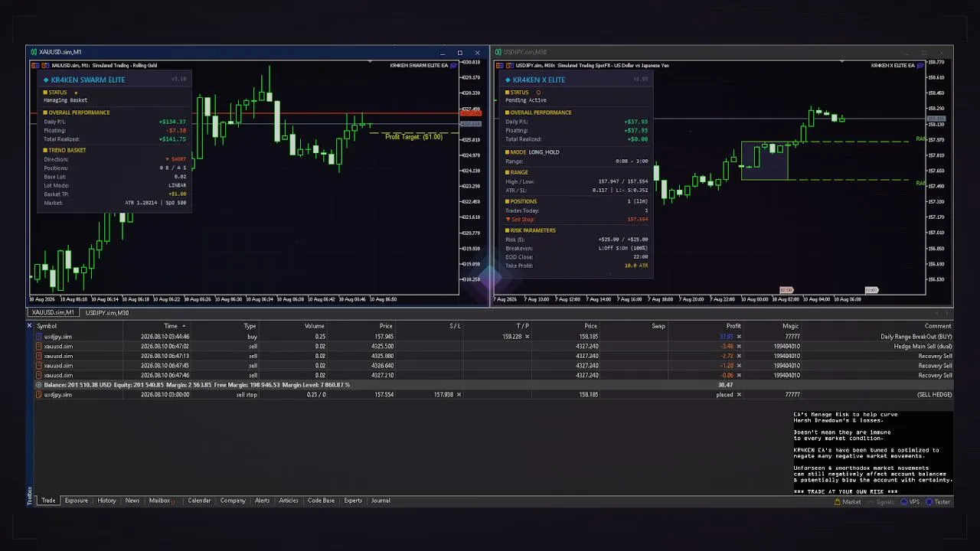Open the Experts tab
The image size is (980, 551).
coord(353,500)
